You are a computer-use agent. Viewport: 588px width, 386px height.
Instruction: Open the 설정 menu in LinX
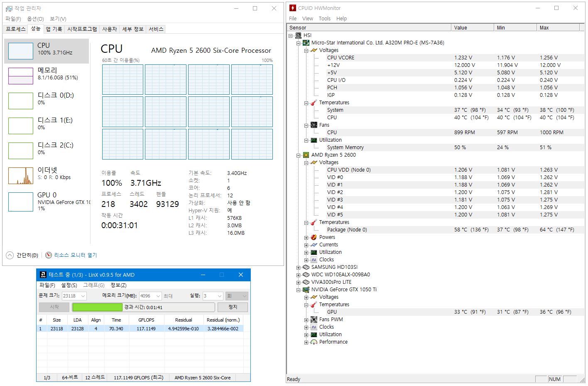coord(69,285)
